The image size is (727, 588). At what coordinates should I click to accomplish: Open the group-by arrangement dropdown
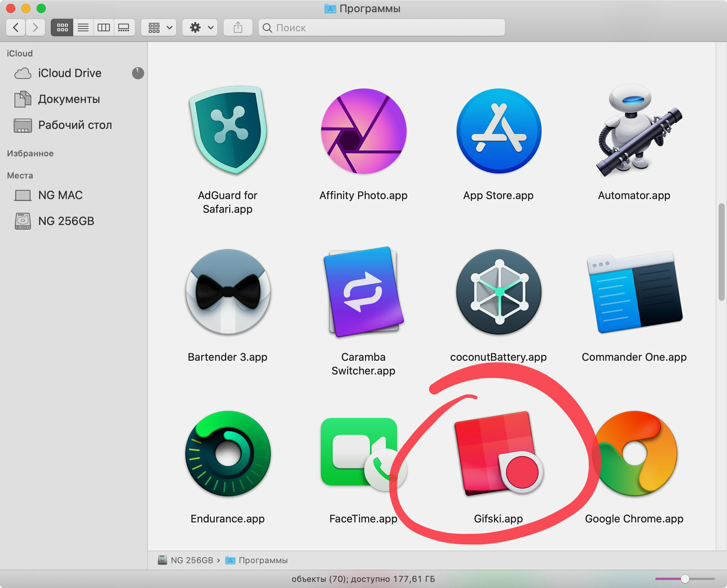(x=159, y=27)
